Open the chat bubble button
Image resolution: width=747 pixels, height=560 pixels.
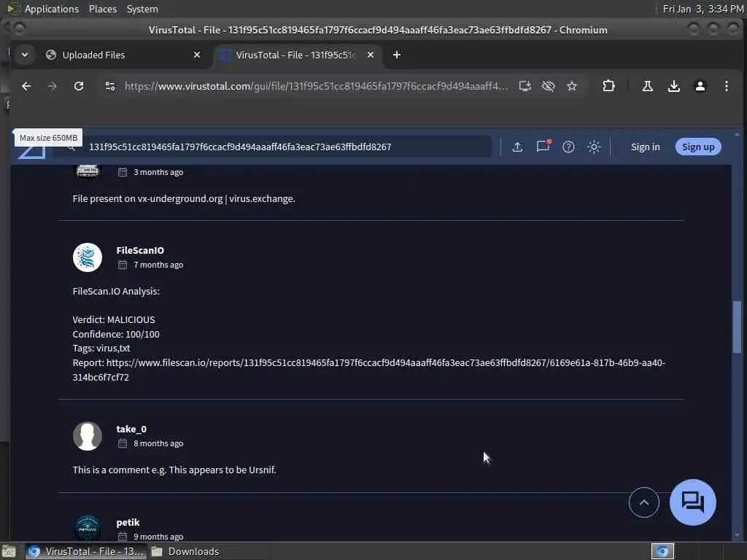pos(692,502)
